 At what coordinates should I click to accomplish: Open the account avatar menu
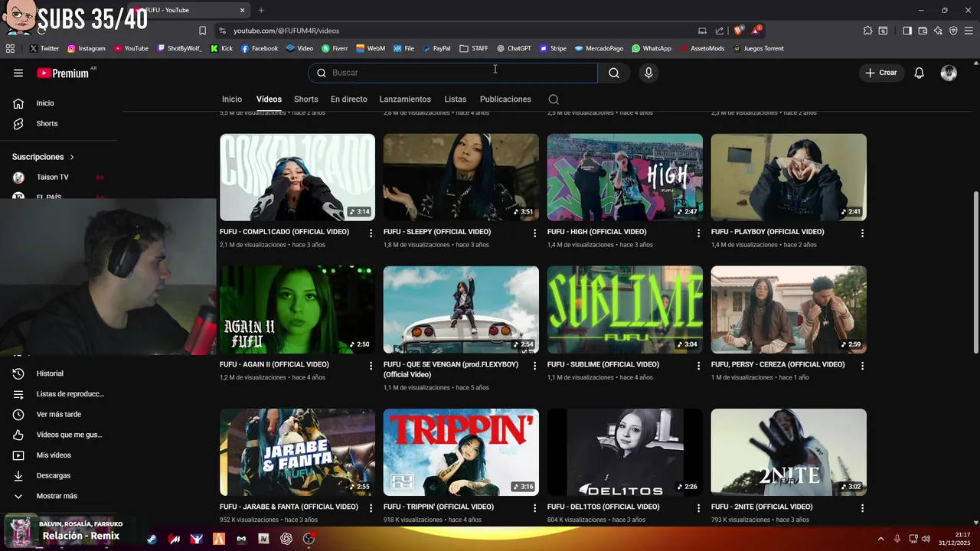949,73
